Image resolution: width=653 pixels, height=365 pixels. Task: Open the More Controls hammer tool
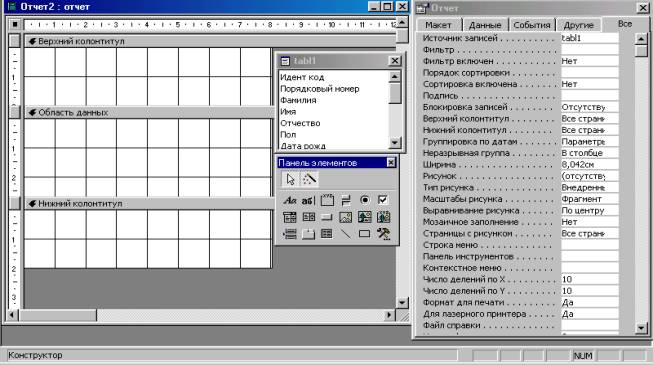[x=383, y=234]
